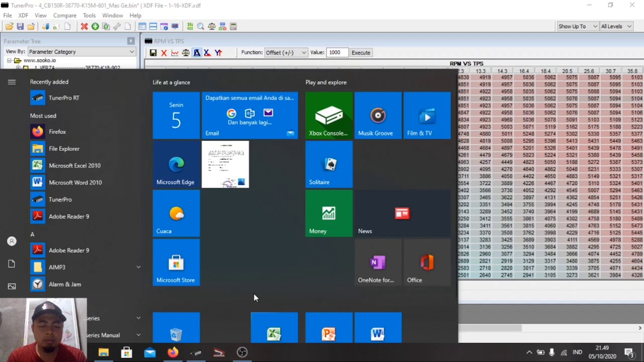Toggle the X axis icon in table toolbar
644x362 pixels.
207,53
